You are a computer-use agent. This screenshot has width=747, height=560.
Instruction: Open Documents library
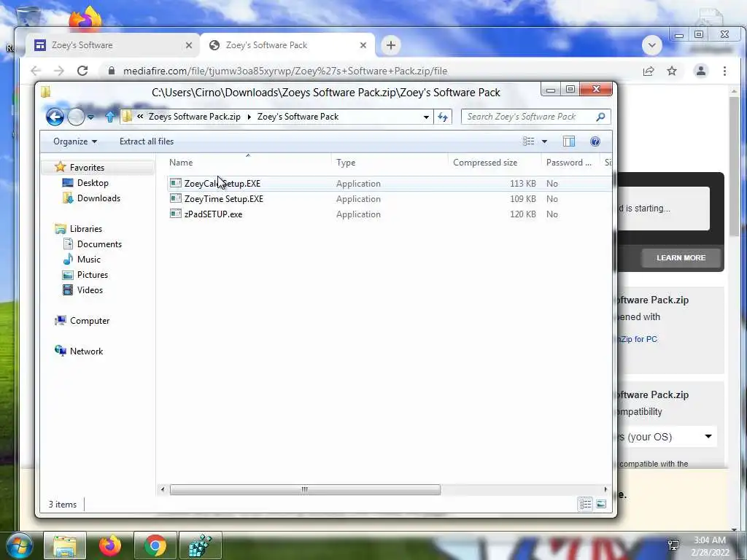(x=99, y=244)
